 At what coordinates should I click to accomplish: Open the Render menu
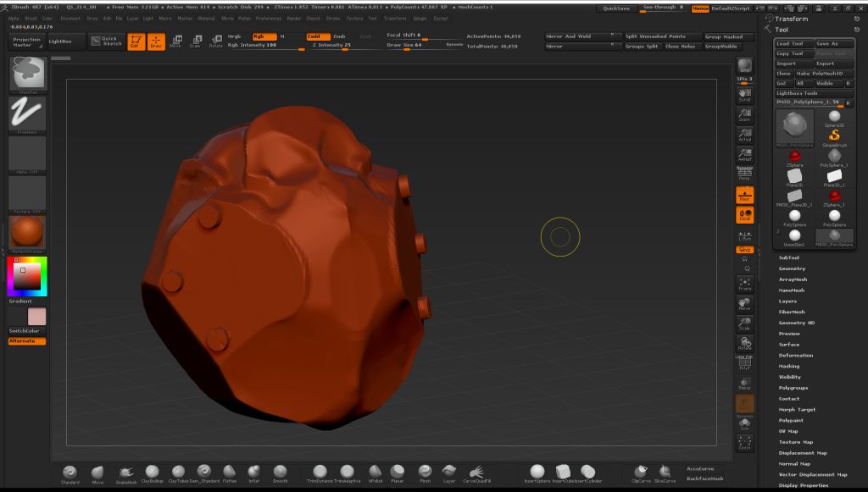tap(294, 18)
